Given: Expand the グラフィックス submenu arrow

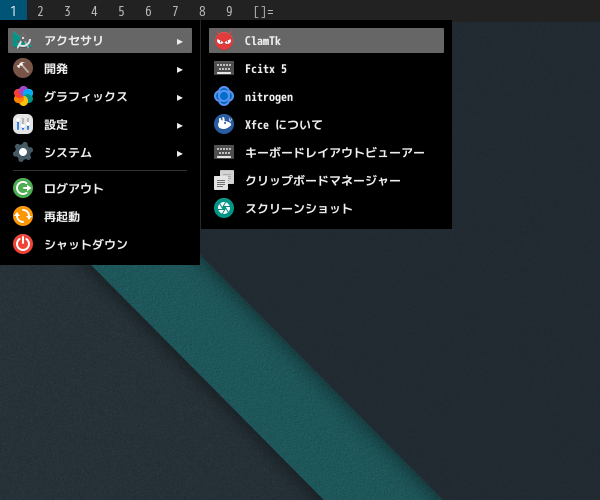Looking at the screenshot, I should pos(179,98).
